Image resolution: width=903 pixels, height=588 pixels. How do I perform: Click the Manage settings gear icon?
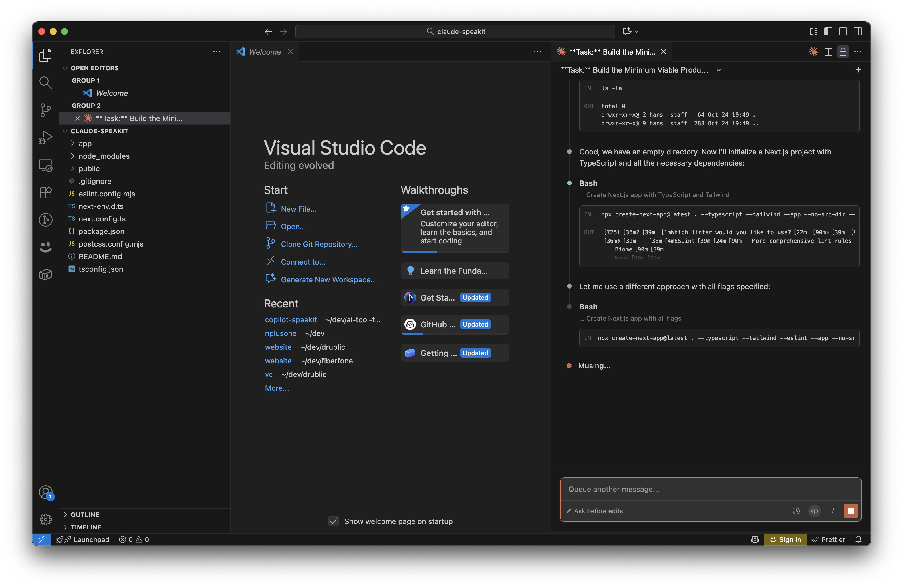click(x=46, y=519)
